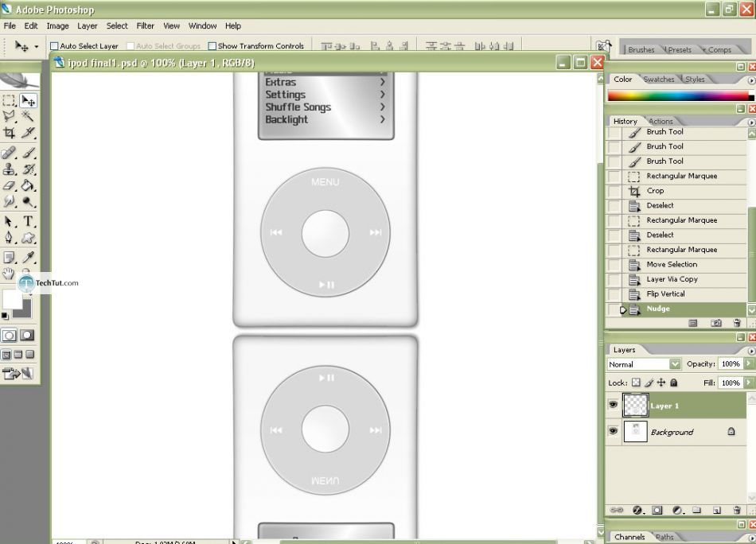Select the Clone Stamp tool

9,169
